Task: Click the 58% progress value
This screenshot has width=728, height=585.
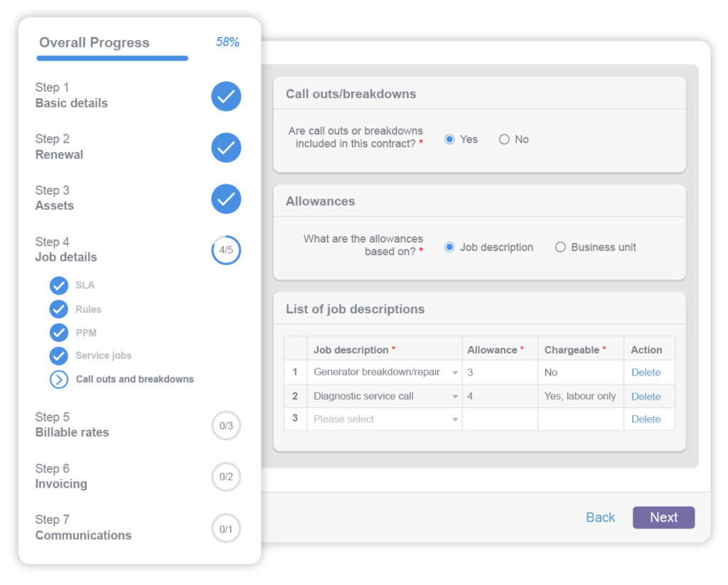Action: pyautogui.click(x=227, y=42)
